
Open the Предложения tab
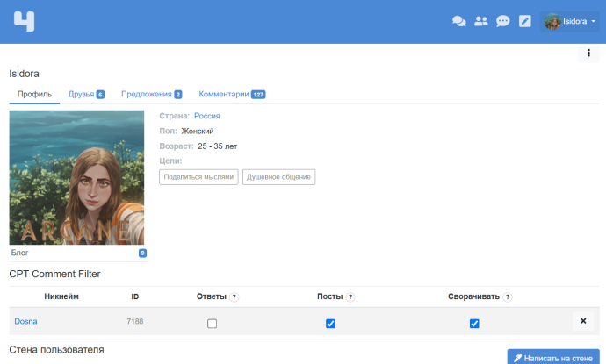pos(151,94)
